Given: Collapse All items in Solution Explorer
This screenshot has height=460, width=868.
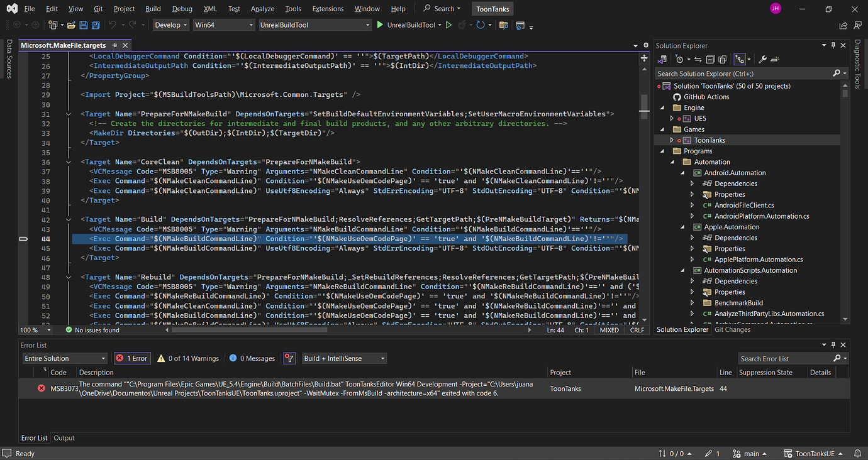Looking at the screenshot, I should point(711,58).
